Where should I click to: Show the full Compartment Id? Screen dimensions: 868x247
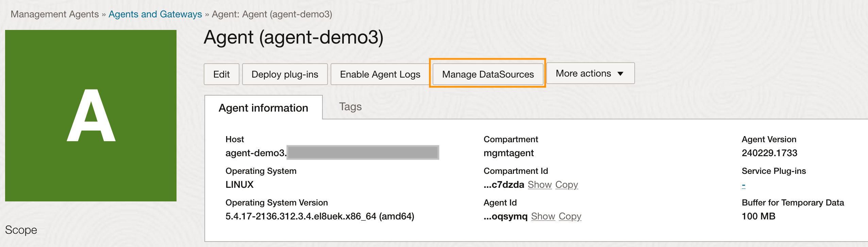(x=539, y=185)
